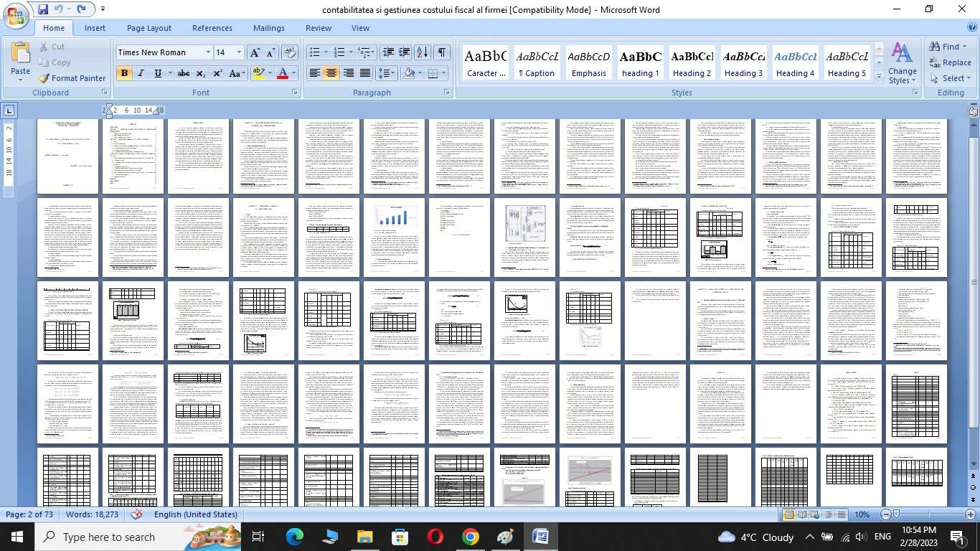Open the Page Layout tab
Image resolution: width=980 pixels, height=551 pixels.
[149, 28]
